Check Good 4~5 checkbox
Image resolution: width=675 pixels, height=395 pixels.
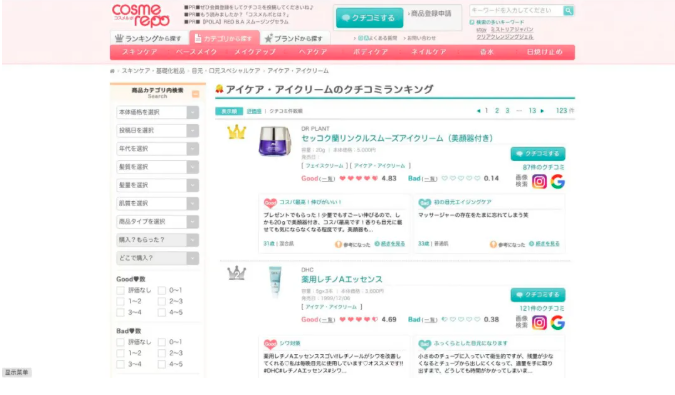point(162,312)
